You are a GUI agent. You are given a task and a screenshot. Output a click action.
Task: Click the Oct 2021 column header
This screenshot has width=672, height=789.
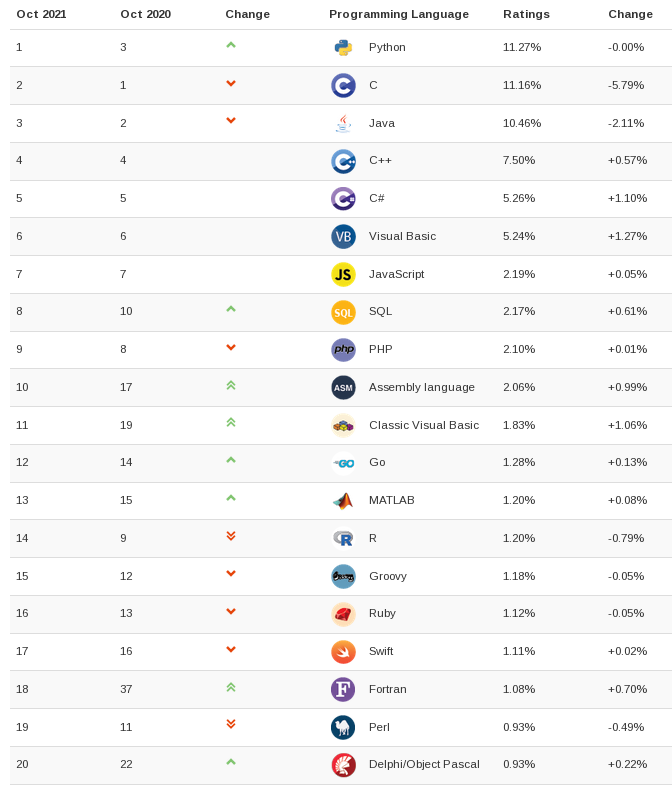click(41, 14)
